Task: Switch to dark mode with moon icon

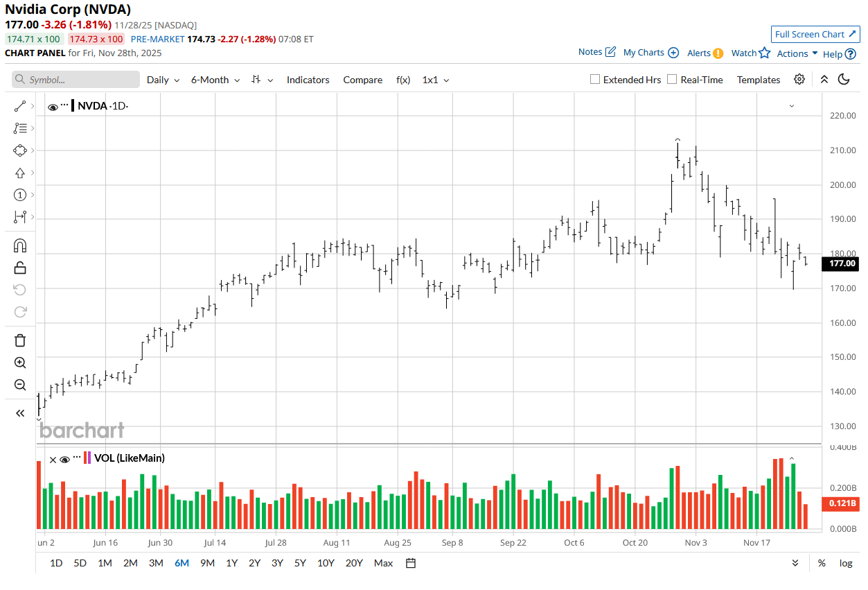Action: tap(843, 80)
